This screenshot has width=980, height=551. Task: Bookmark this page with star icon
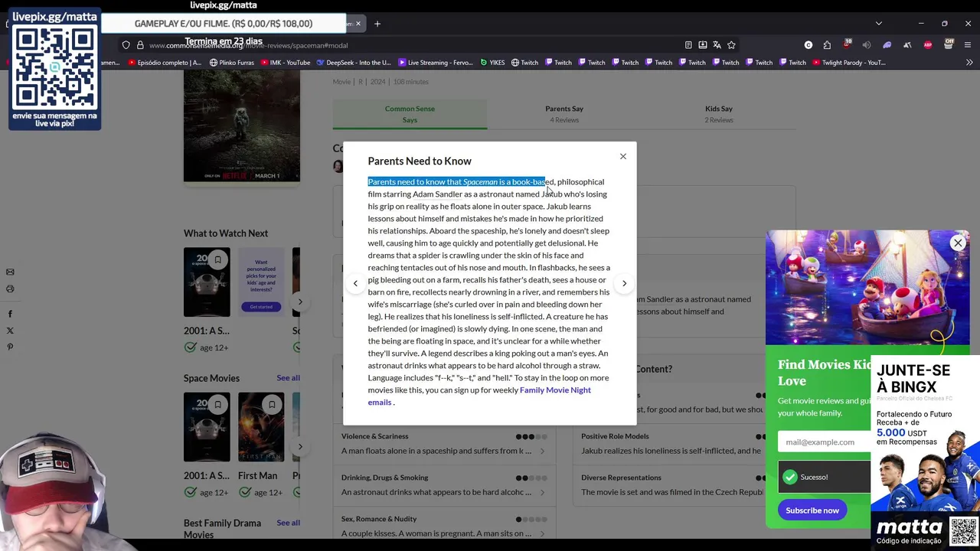[731, 45]
